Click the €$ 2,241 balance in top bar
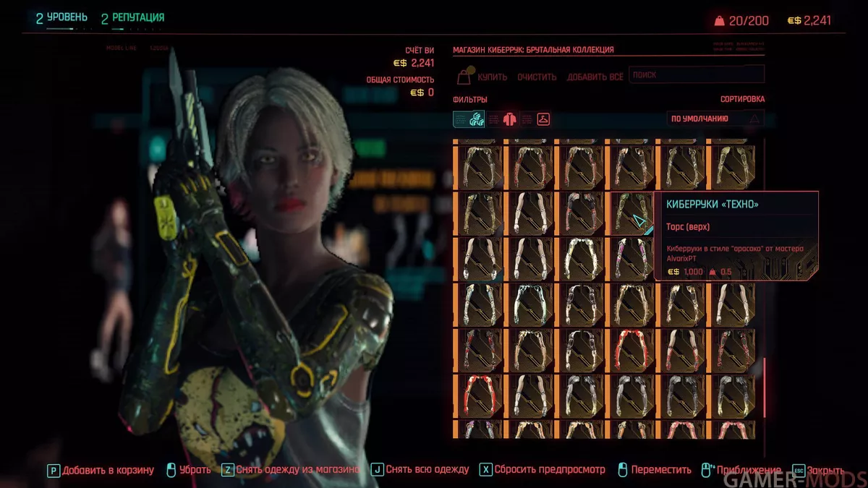Viewport: 868px width, 488px height. pyautogui.click(x=809, y=21)
